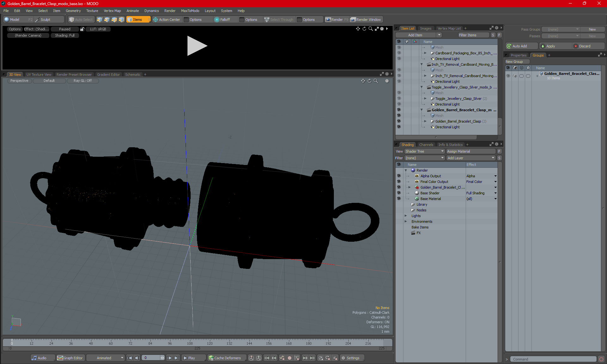
Task: Start the render preview play button
Action: [197, 46]
